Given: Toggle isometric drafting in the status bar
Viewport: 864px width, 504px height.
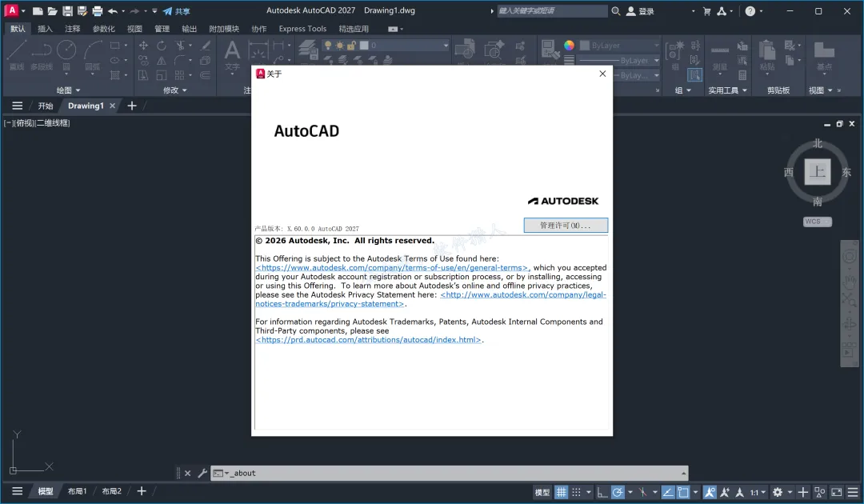Looking at the screenshot, I should point(642,492).
